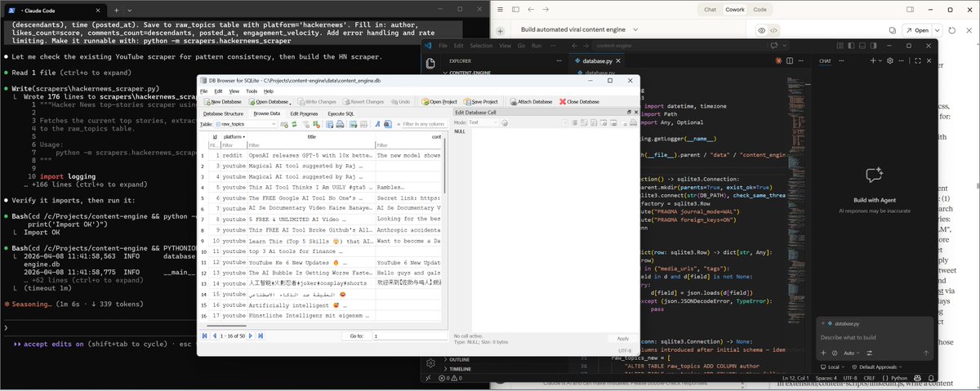This screenshot has height=391, width=980.
Task: Select the 'reddit' cell in row 1
Action: [x=234, y=155]
